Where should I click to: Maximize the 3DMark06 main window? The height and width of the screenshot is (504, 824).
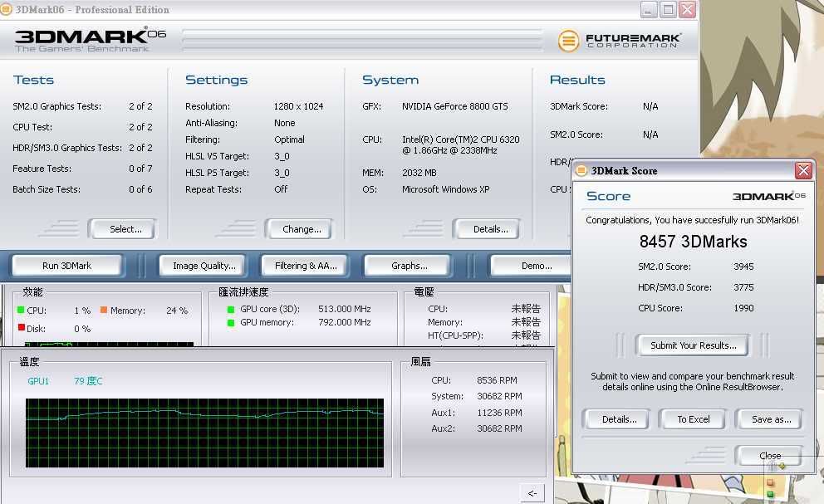tap(668, 9)
